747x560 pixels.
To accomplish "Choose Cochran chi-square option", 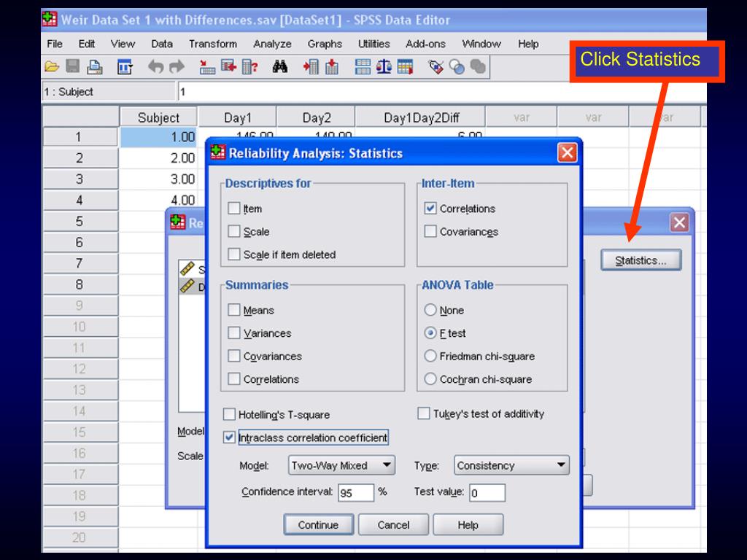I will 430,378.
